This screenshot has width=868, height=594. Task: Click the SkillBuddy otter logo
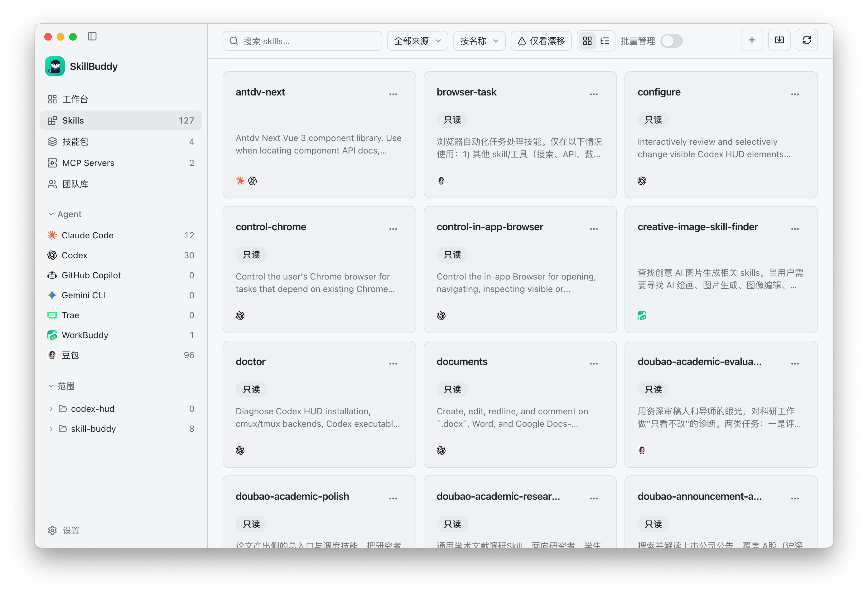pyautogui.click(x=55, y=66)
